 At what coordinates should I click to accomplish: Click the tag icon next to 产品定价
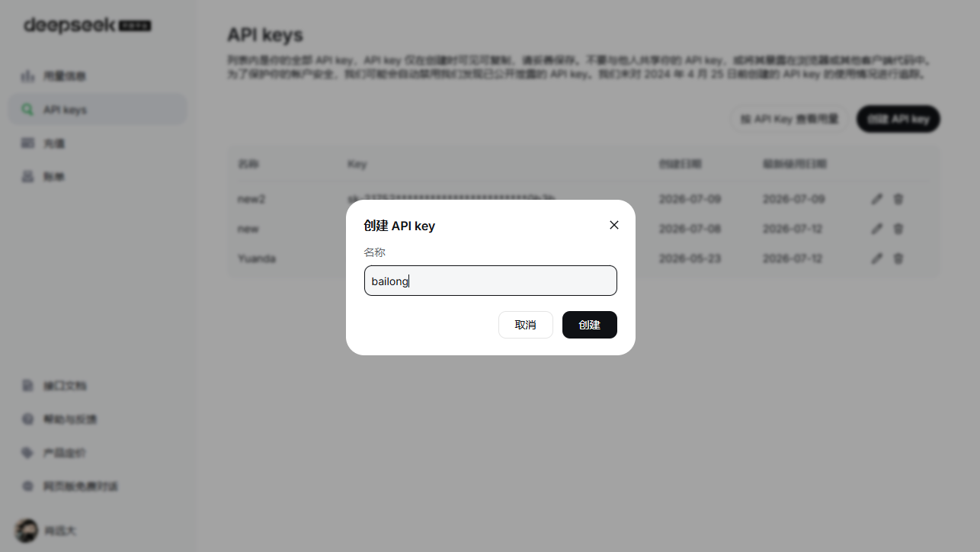pos(28,453)
